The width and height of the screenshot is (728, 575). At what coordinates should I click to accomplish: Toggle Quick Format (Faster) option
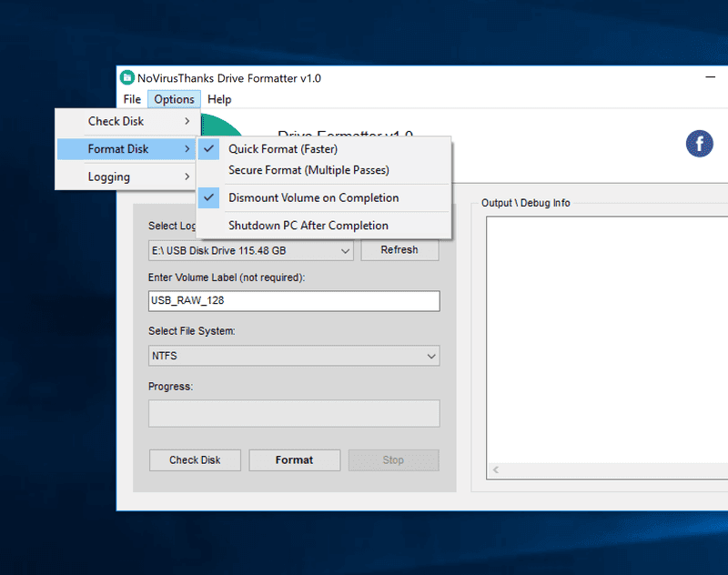tap(282, 149)
